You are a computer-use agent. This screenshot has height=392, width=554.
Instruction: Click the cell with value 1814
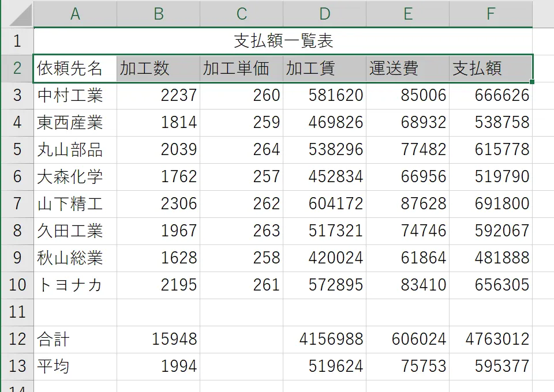158,122
